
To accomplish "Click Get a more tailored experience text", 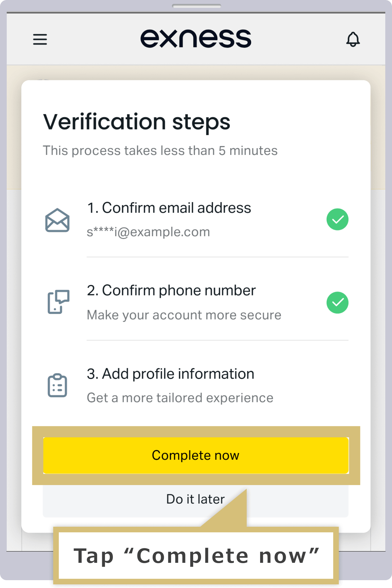I will [180, 398].
